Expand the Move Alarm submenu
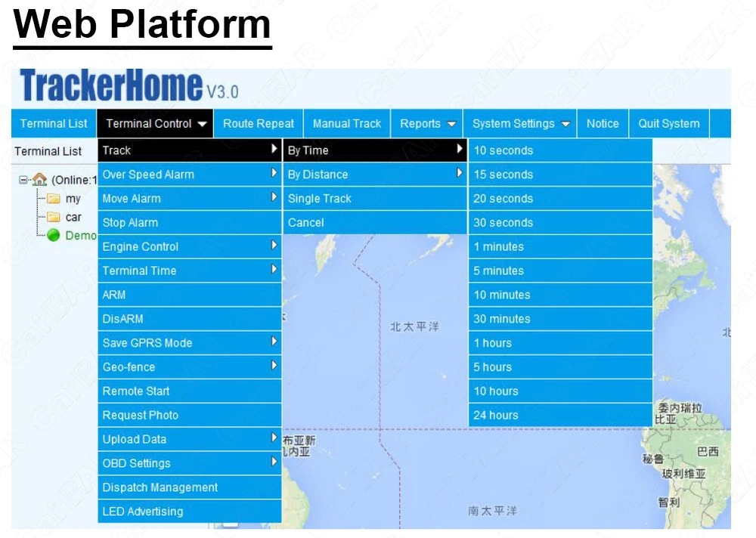 tap(190, 199)
